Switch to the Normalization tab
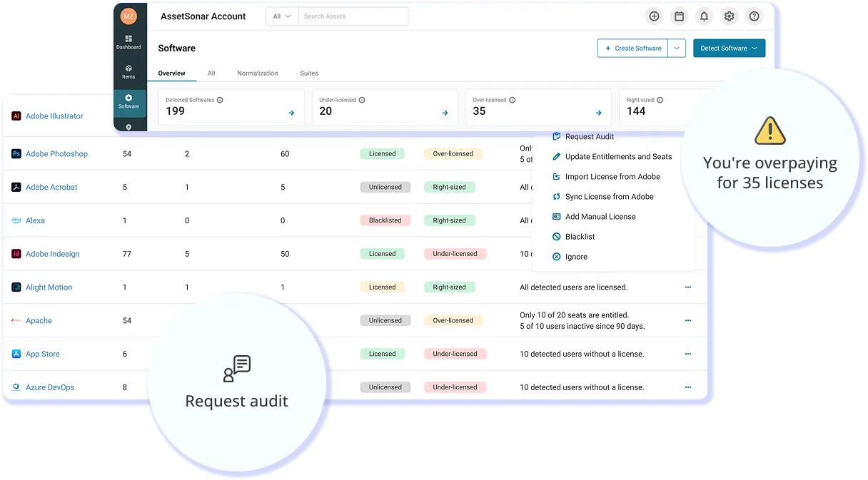 tap(258, 73)
